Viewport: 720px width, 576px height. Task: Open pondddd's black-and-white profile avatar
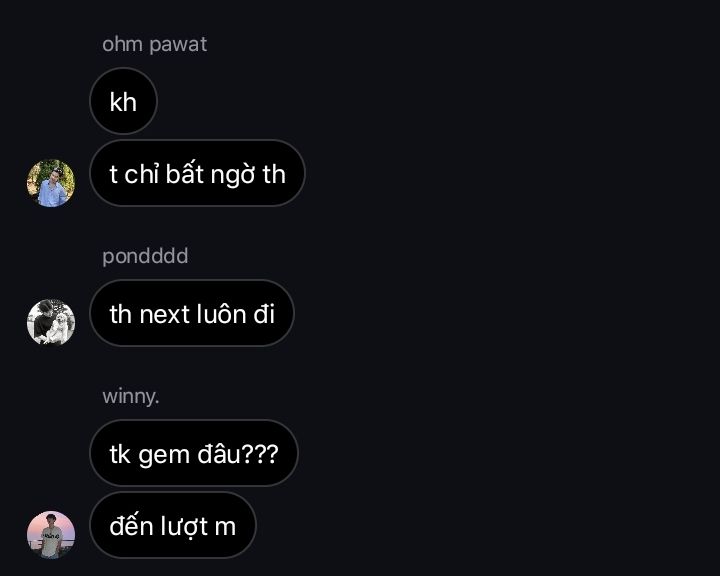[51, 322]
